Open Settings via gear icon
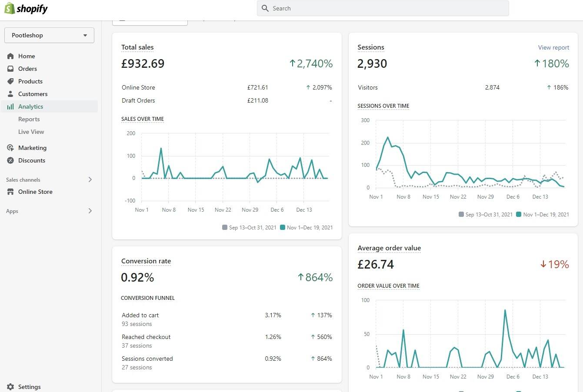Image resolution: width=583 pixels, height=392 pixels. [10, 387]
